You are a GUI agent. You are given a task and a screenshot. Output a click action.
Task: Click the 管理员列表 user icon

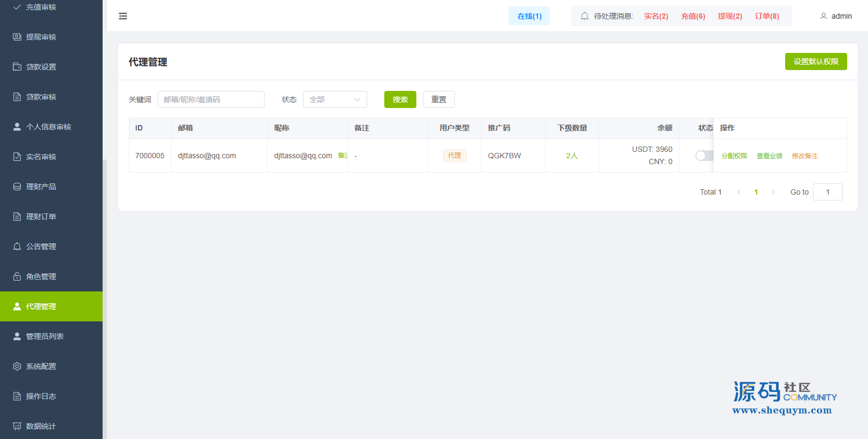(x=17, y=336)
